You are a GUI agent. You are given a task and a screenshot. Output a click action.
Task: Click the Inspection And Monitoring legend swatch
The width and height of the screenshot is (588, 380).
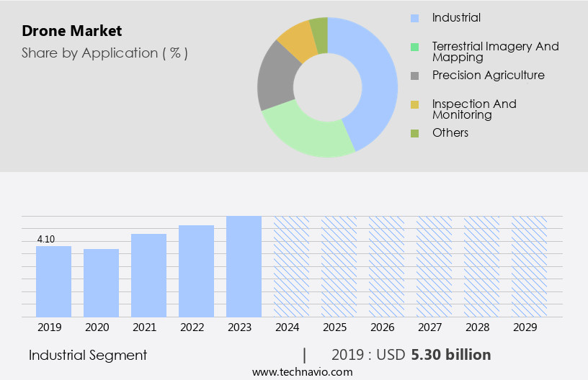pyautogui.click(x=414, y=104)
